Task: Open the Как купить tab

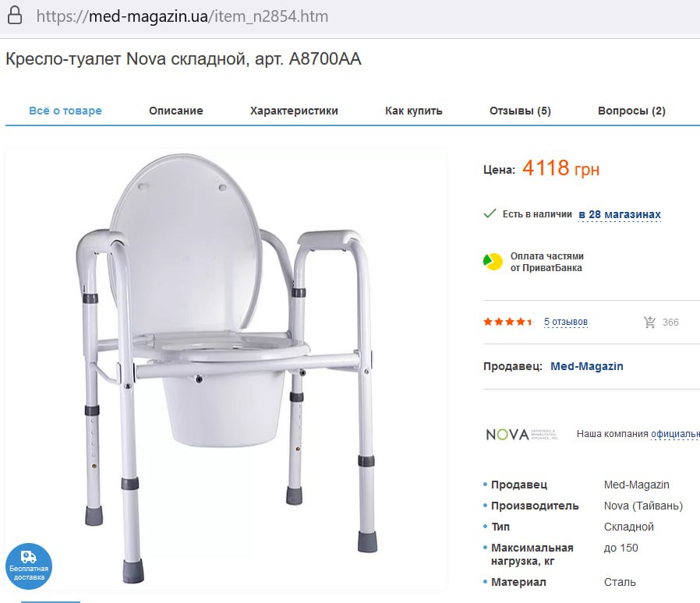Action: 414,111
